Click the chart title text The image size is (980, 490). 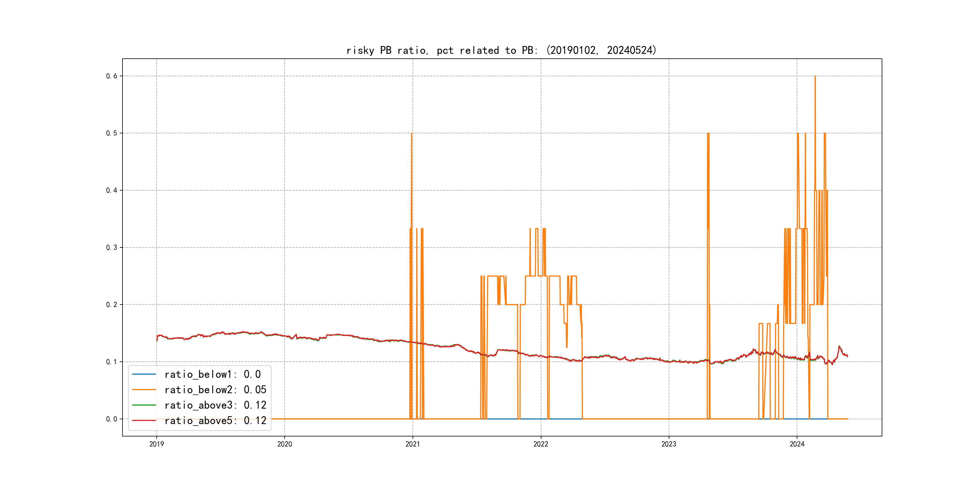pos(501,50)
